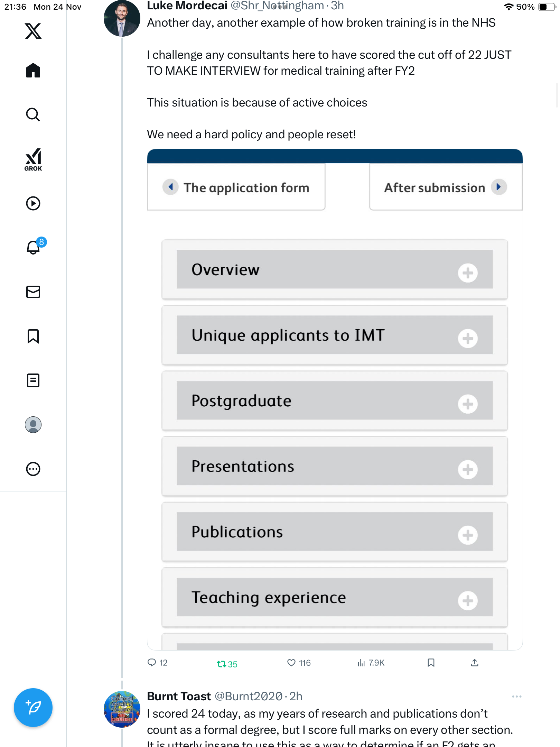Share Luke Mordecai's post
Viewport: 560px width, 747px height.
pos(475,663)
